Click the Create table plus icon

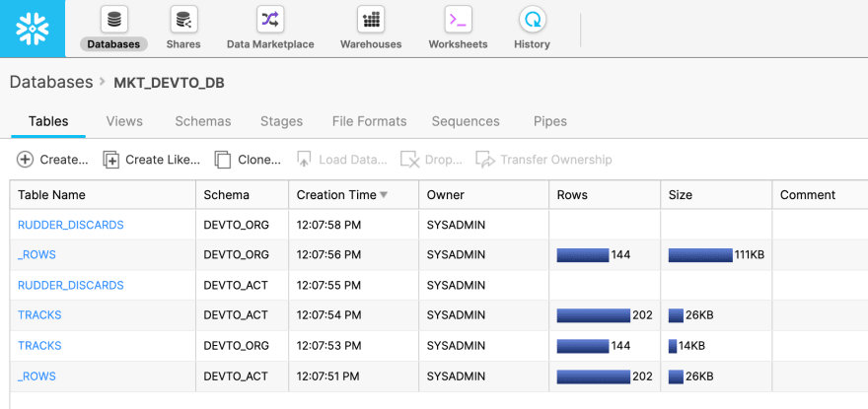26,160
